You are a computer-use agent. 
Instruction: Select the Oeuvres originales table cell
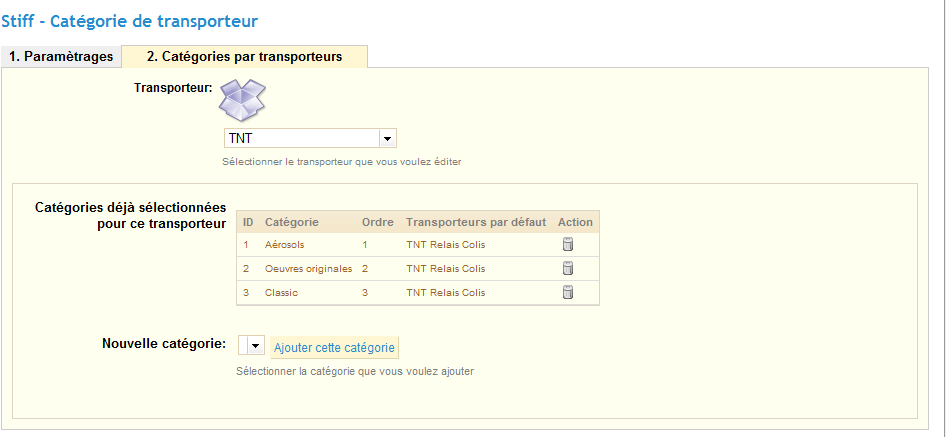(309, 268)
